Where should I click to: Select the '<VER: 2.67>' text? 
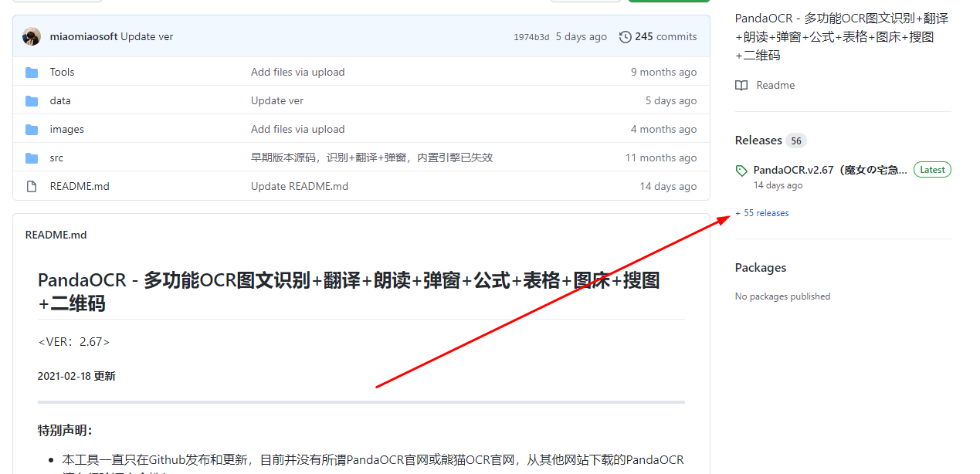pos(73,342)
